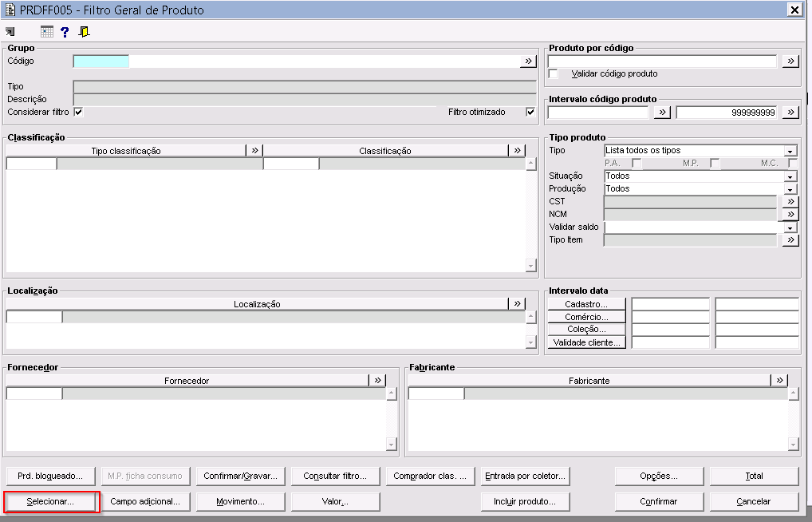Image resolution: width=812 pixels, height=522 pixels.
Task: Click first Cadastro start date field
Action: point(670,304)
